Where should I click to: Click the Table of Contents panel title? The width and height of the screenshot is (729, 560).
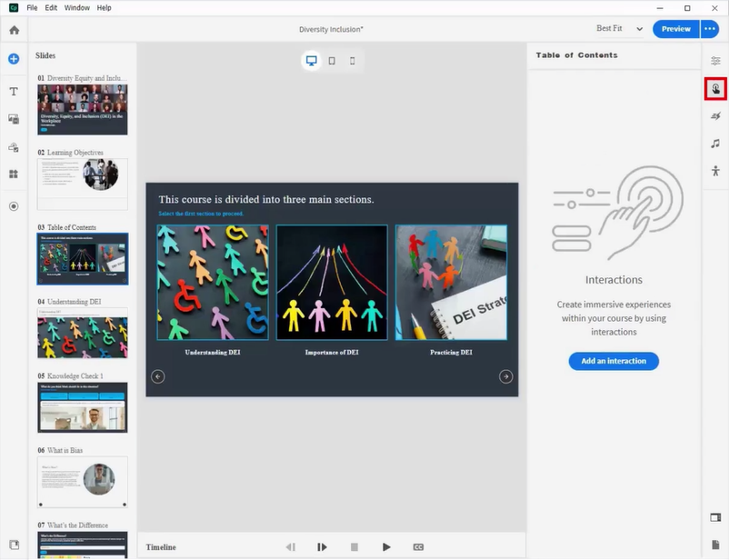click(577, 55)
